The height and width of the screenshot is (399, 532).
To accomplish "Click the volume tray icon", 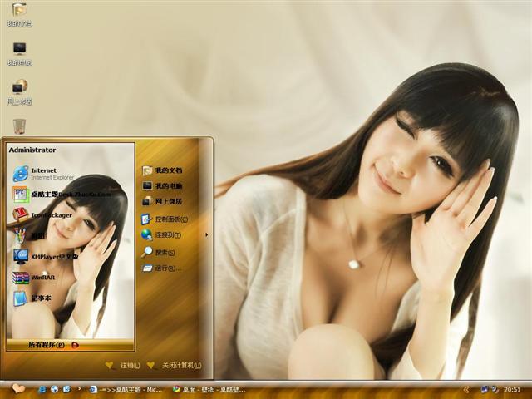I will tap(495, 389).
